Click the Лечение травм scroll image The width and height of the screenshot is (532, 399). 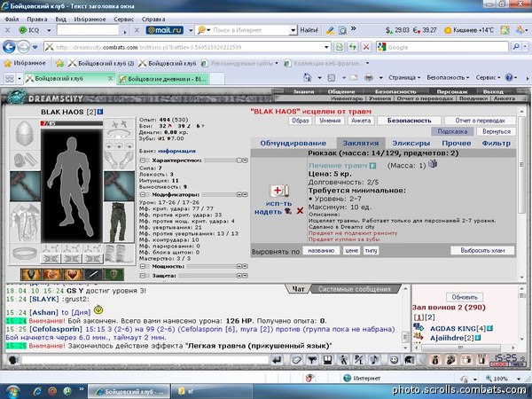click(278, 191)
